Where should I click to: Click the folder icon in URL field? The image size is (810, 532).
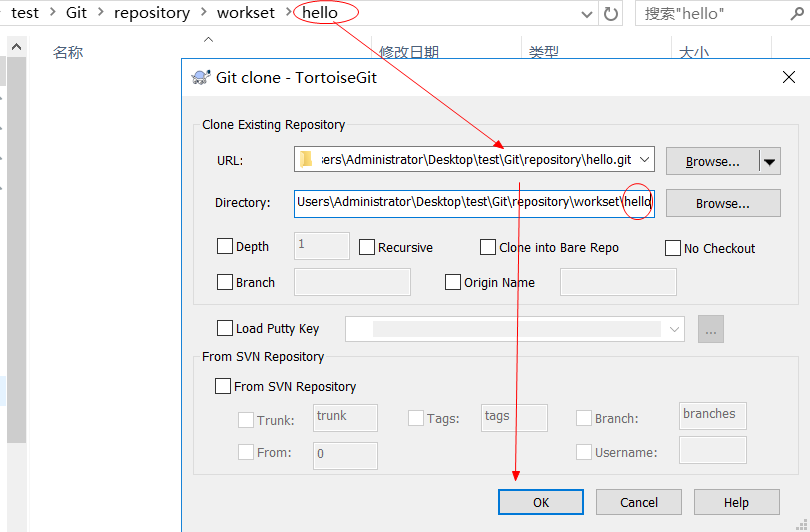click(306, 160)
